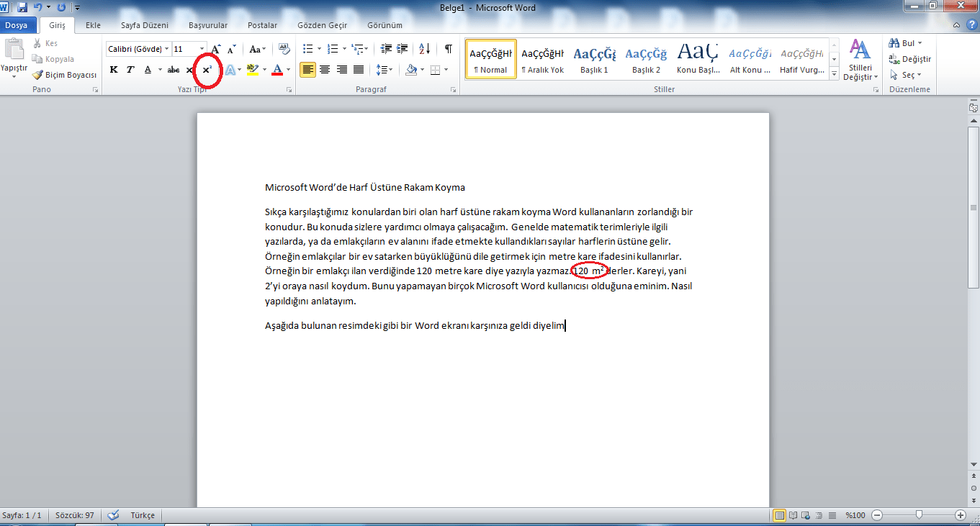The image size is (980, 526).
Task: Open the Dosya file tab
Action: point(17,25)
